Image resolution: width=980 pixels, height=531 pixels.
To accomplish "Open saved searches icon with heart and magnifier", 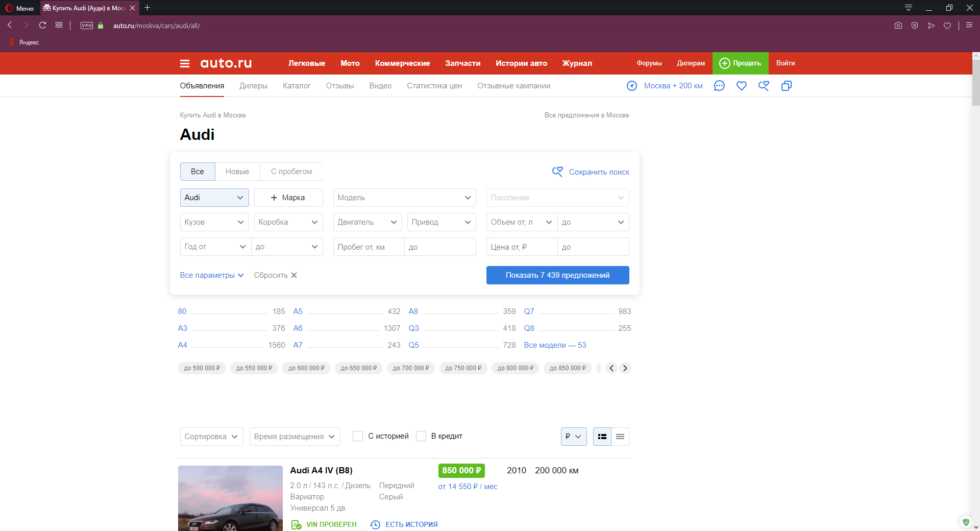I will (764, 86).
